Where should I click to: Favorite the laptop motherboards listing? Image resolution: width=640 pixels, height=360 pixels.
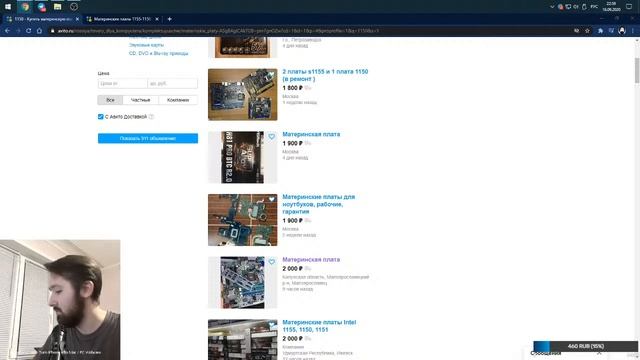pos(272,199)
